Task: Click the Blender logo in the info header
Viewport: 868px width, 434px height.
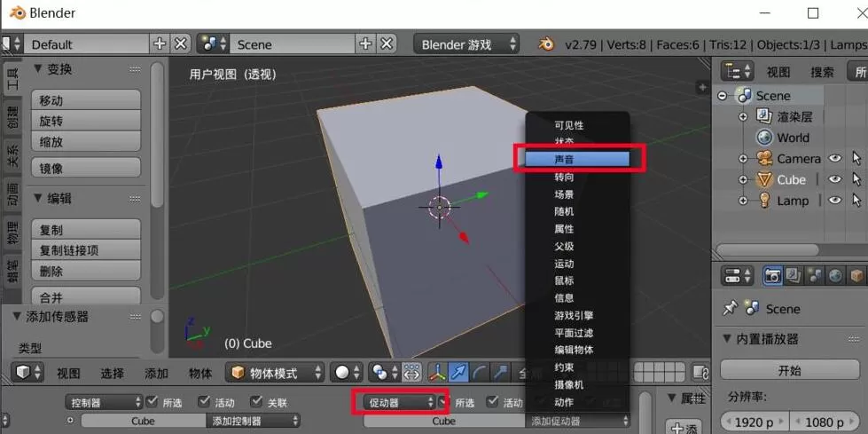Action: pyautogui.click(x=546, y=44)
